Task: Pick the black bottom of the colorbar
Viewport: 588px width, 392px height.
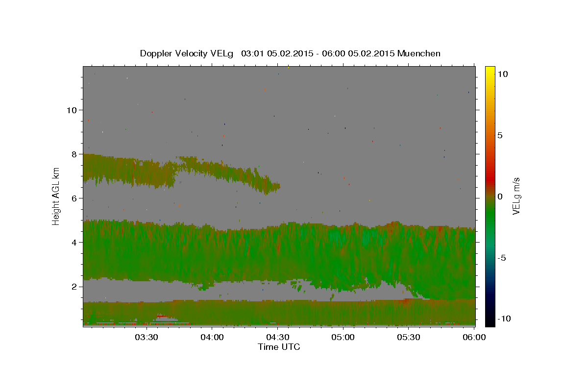Action: 490,321
